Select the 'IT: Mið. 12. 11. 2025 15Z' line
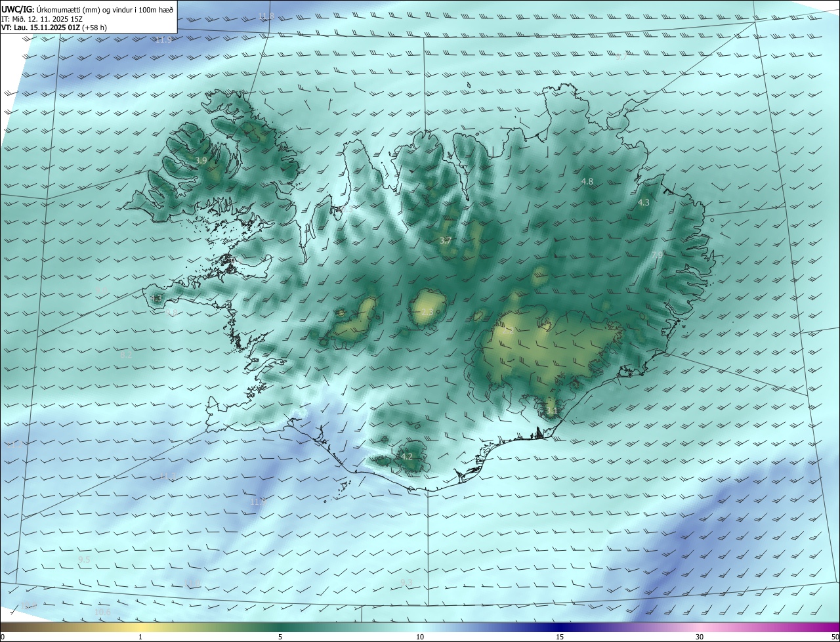The height and width of the screenshot is (642, 840). pyautogui.click(x=42, y=19)
